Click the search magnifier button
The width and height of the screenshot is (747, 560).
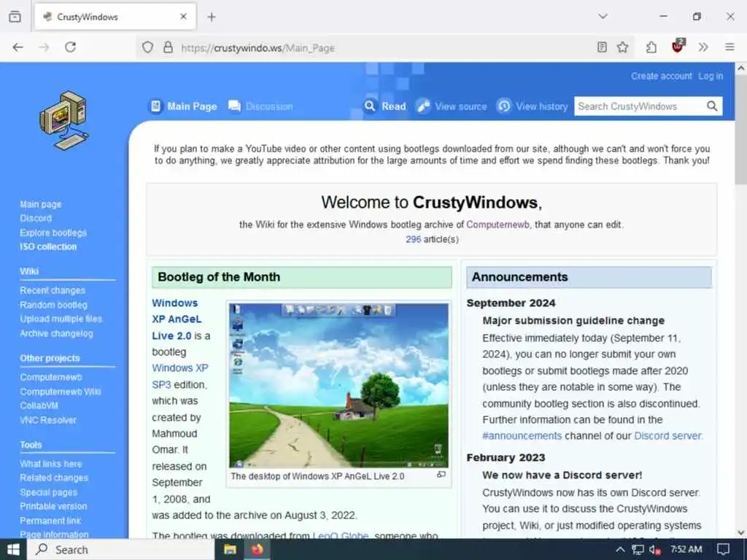[x=712, y=106]
